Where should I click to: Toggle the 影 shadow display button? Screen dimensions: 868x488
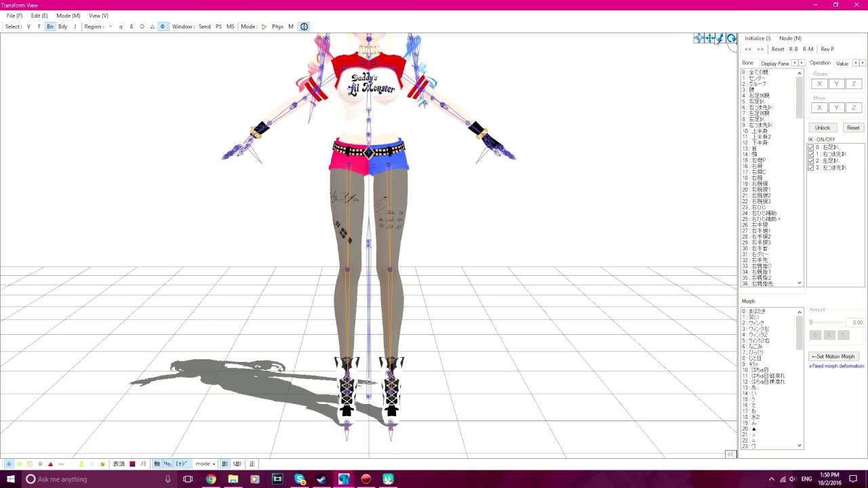225,464
